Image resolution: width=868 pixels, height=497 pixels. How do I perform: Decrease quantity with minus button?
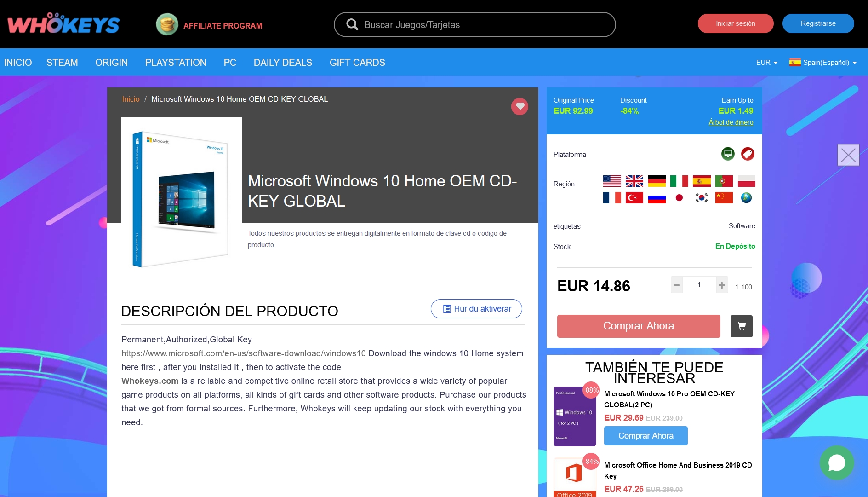click(677, 285)
